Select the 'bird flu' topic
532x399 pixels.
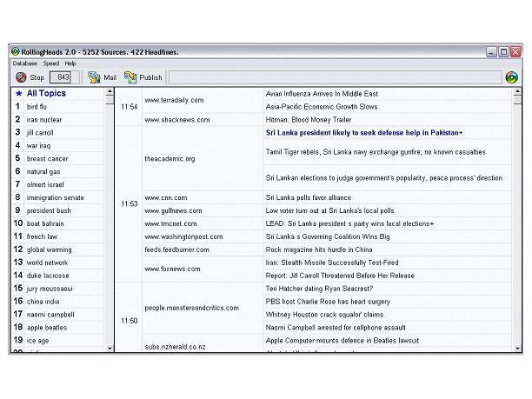point(37,107)
